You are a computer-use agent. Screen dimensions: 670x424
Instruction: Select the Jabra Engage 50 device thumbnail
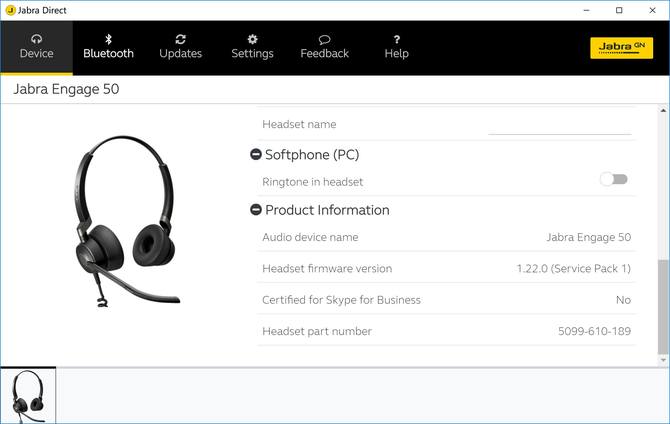pos(28,396)
